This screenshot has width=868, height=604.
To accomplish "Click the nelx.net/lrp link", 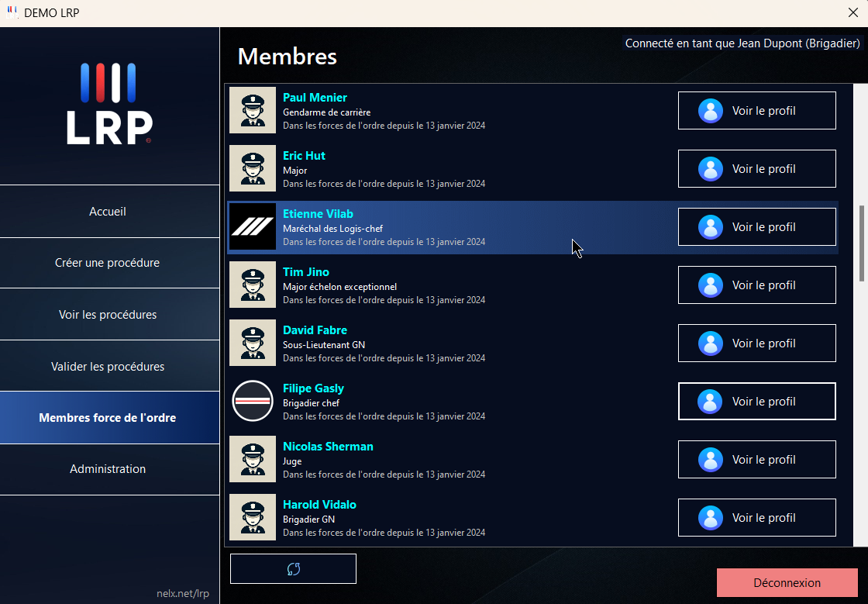I will pos(181,594).
